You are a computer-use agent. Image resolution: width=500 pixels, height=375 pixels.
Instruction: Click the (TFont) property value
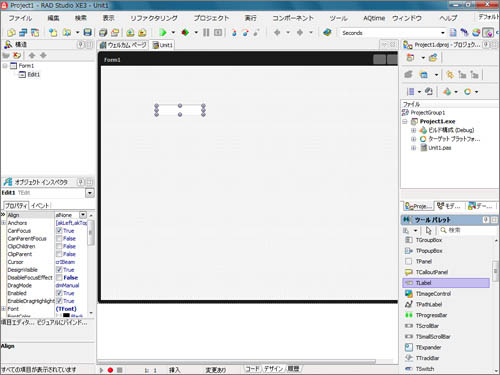66,309
